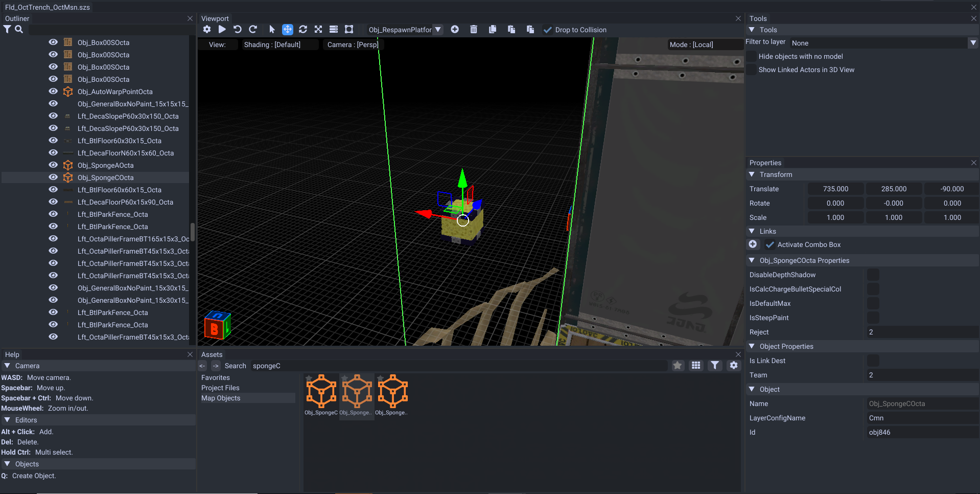Open the Outliner filter funnel

(x=7, y=30)
